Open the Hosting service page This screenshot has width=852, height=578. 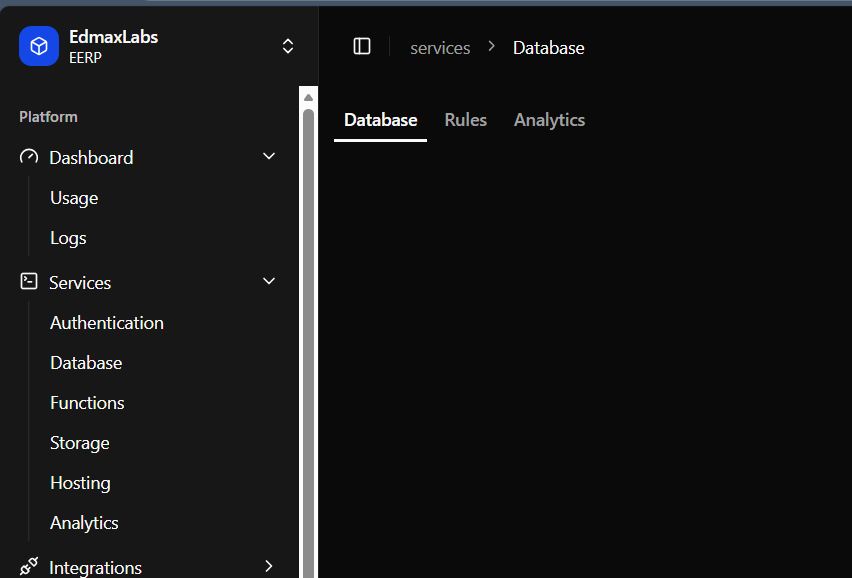point(80,482)
